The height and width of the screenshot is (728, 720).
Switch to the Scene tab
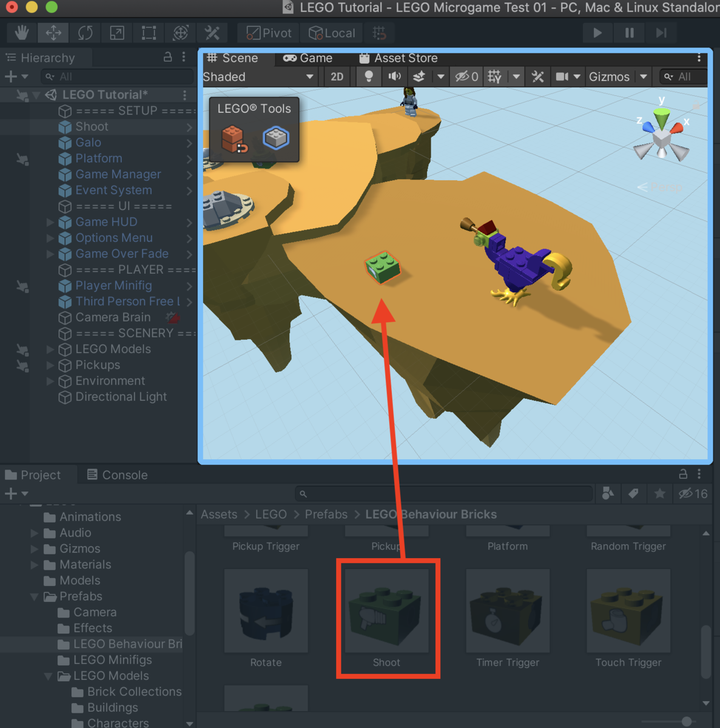233,58
